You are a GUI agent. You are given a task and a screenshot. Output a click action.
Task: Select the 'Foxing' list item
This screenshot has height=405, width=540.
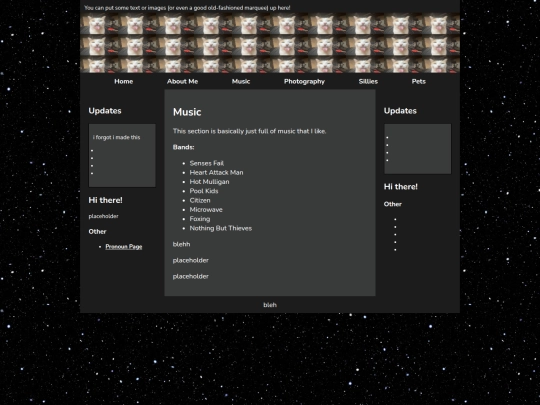coord(200,219)
